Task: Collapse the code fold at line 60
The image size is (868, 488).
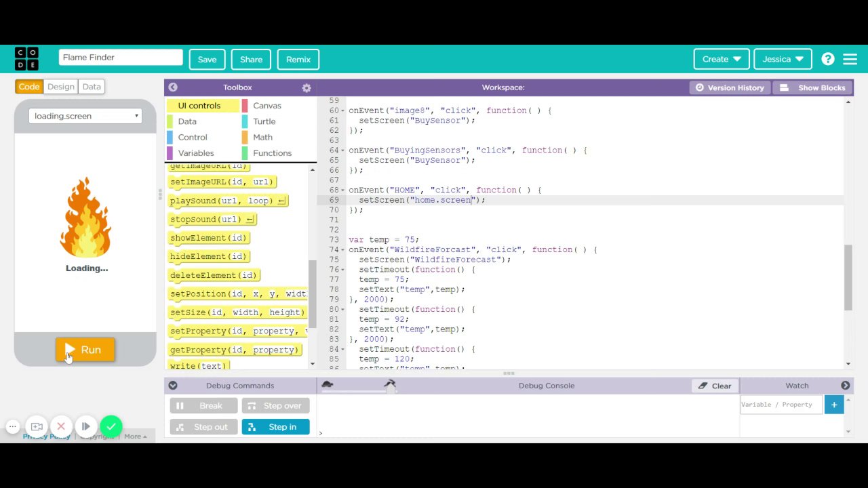Action: (342, 110)
